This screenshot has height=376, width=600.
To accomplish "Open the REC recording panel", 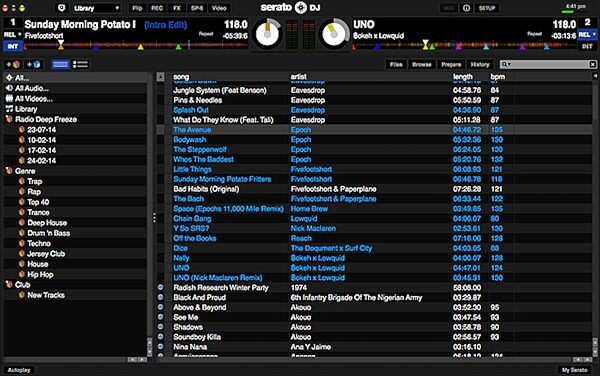I will pyautogui.click(x=157, y=8).
